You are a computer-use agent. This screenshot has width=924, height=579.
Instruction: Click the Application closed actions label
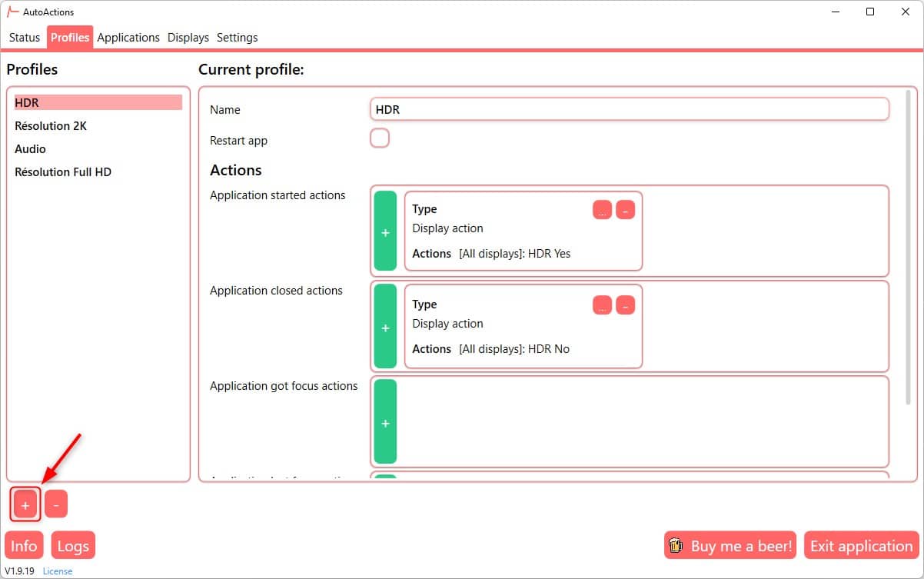(276, 291)
